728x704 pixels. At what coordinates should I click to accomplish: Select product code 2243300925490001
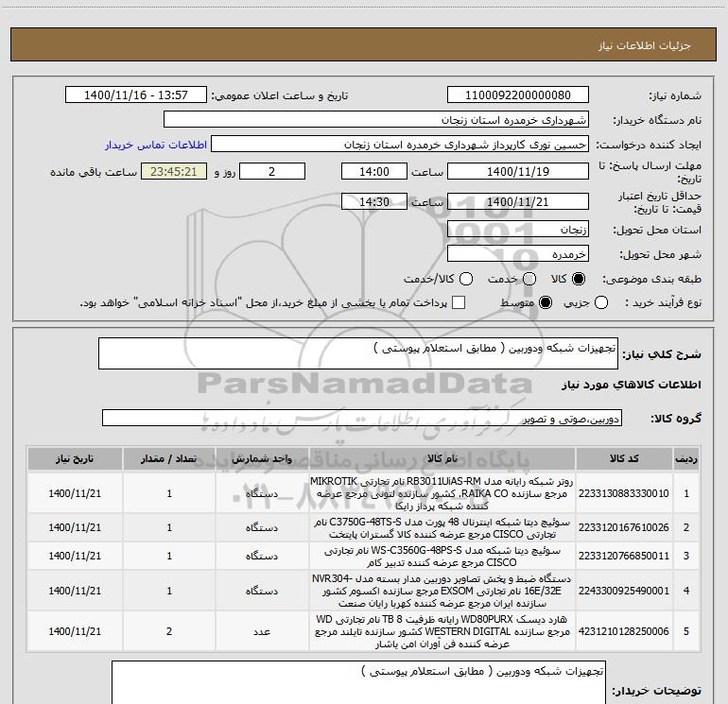click(x=624, y=591)
